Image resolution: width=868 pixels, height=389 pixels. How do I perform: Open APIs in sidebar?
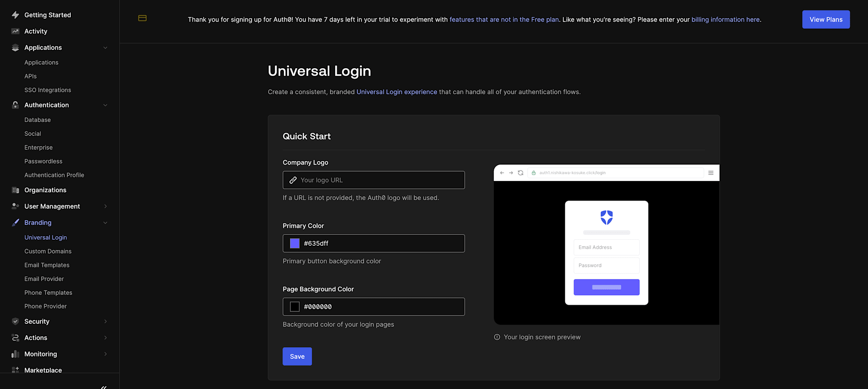click(30, 76)
